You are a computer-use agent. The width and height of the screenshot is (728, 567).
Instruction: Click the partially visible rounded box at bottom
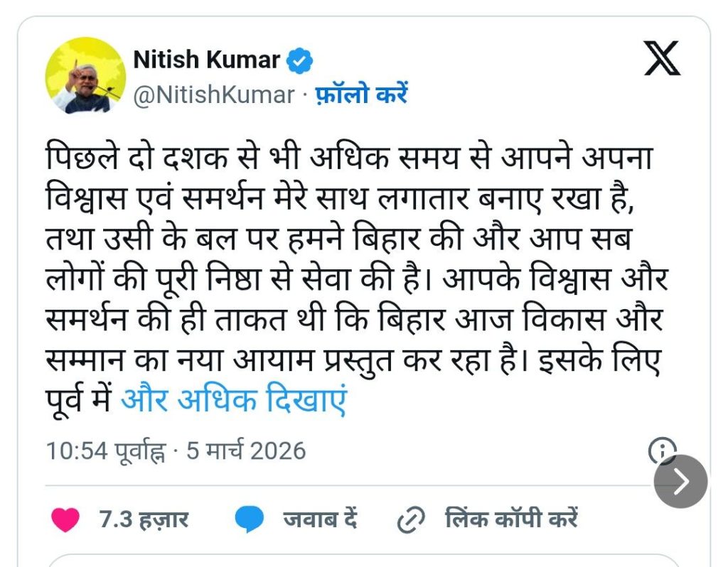tap(363, 560)
